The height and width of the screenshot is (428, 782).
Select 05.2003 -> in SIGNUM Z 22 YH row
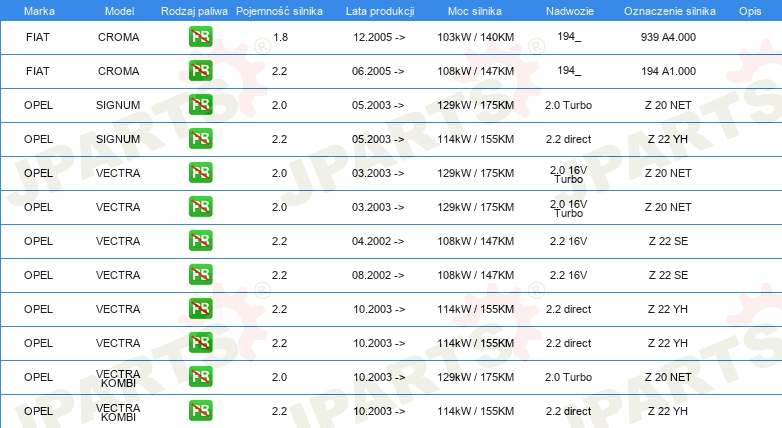click(x=378, y=139)
